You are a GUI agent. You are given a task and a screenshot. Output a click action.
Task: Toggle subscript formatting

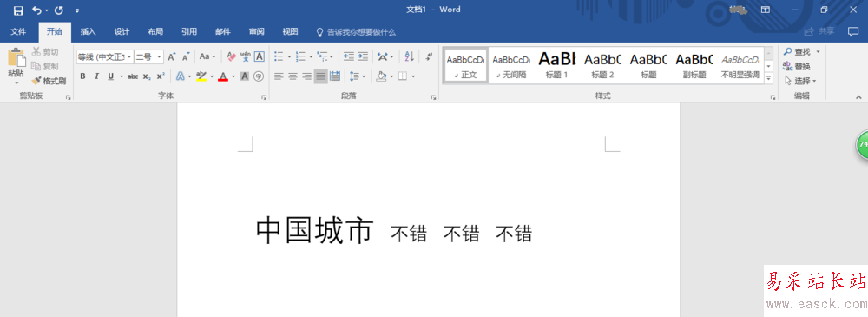coord(147,76)
